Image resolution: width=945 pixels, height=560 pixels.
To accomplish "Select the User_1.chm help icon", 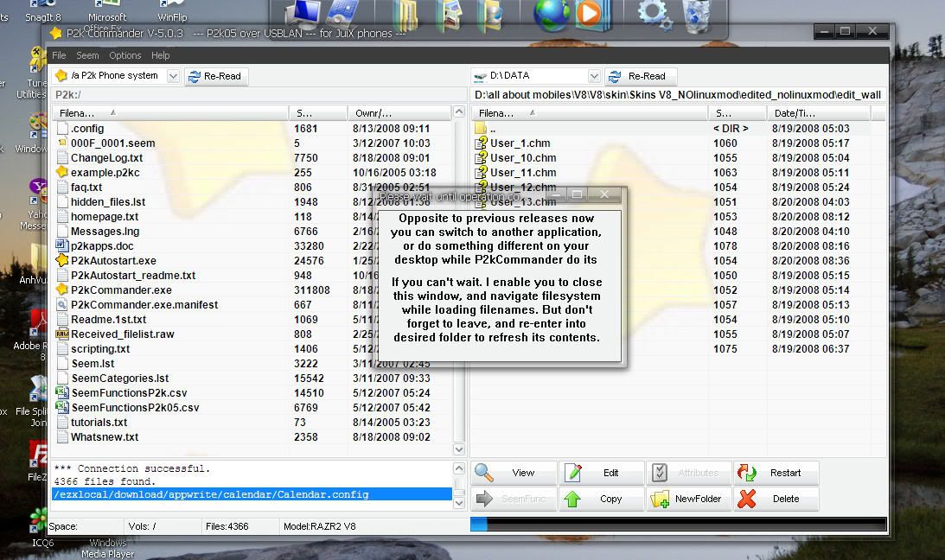I will pos(481,143).
